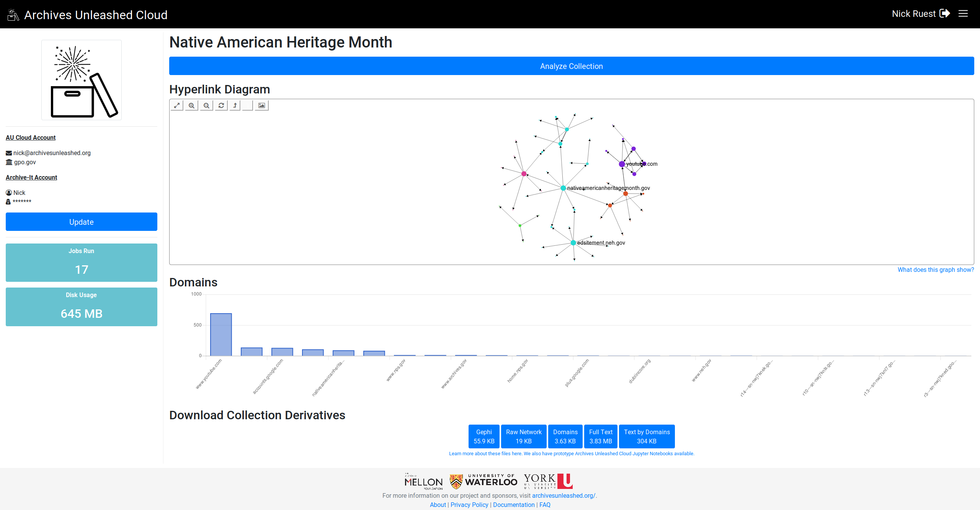Open the Privacy Policy footer link
This screenshot has height=510, width=980.
coord(469,505)
